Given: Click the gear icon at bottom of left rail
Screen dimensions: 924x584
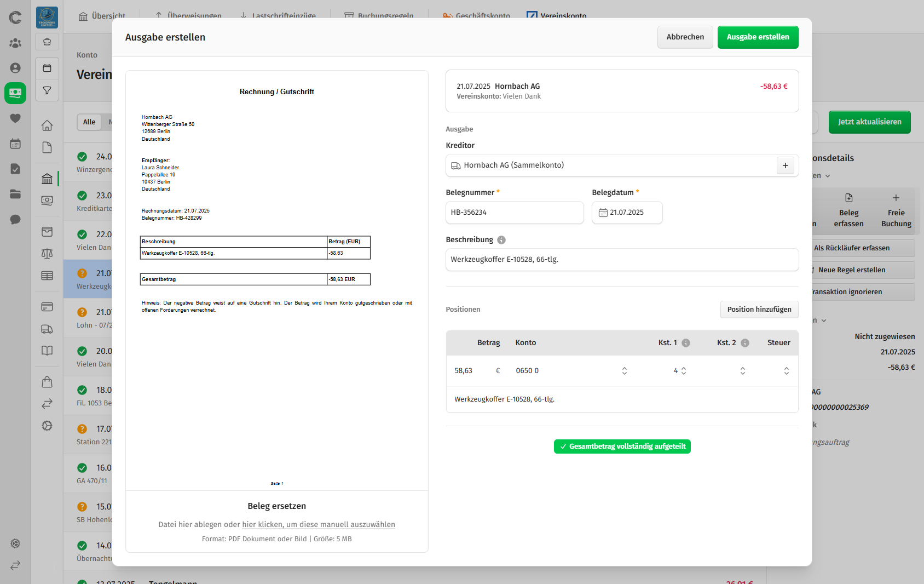Looking at the screenshot, I should [x=15, y=543].
